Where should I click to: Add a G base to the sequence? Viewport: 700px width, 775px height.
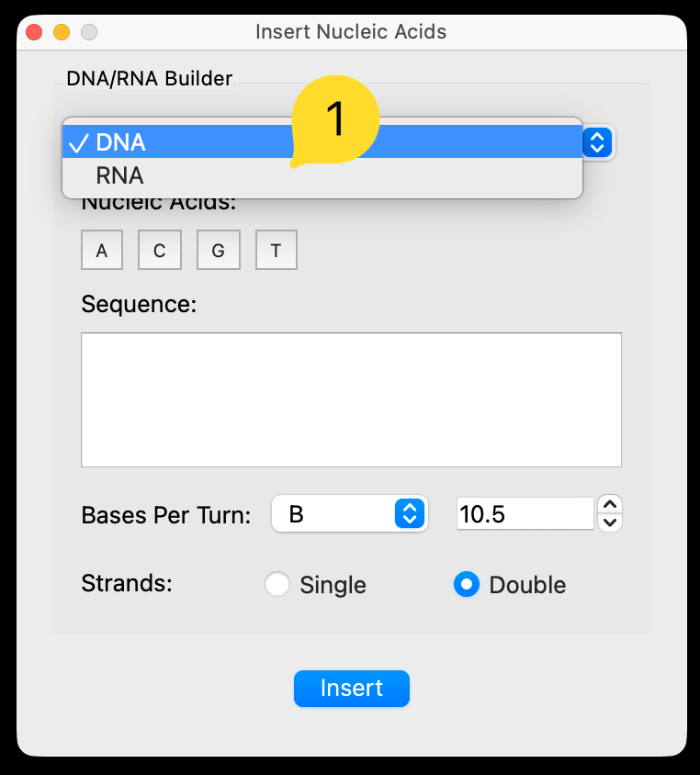click(218, 250)
